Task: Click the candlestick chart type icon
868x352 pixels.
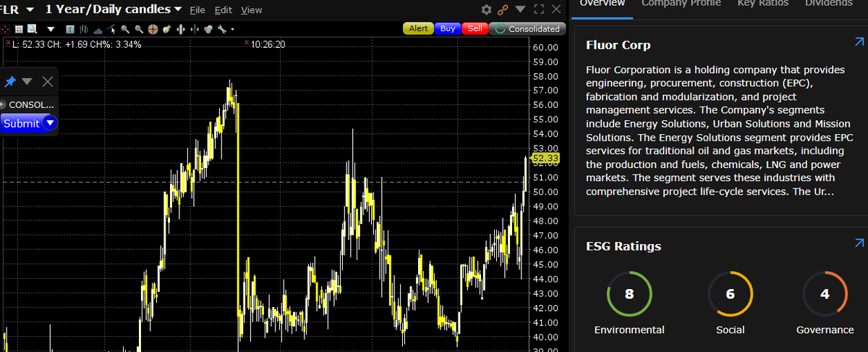Action: coord(84,29)
